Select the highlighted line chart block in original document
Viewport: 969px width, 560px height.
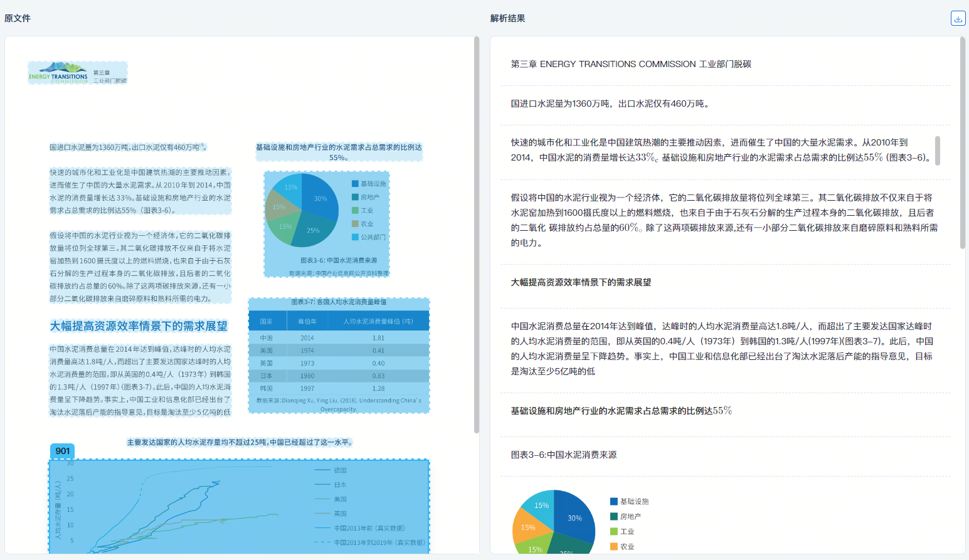coord(238,508)
